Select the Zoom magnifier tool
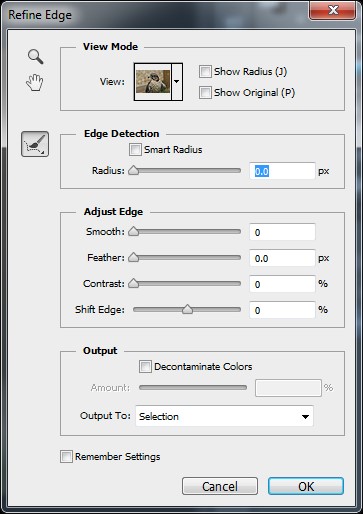This screenshot has width=363, height=514. tap(36, 57)
